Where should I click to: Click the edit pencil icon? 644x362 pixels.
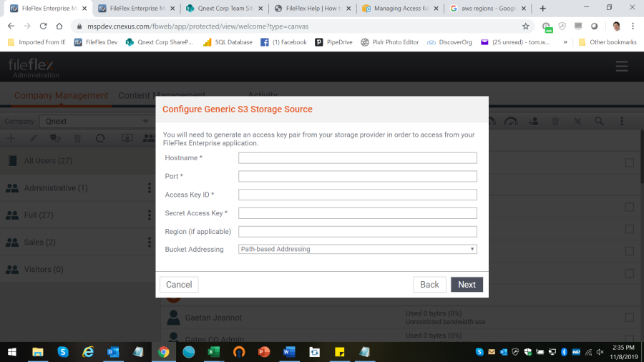click(33, 138)
